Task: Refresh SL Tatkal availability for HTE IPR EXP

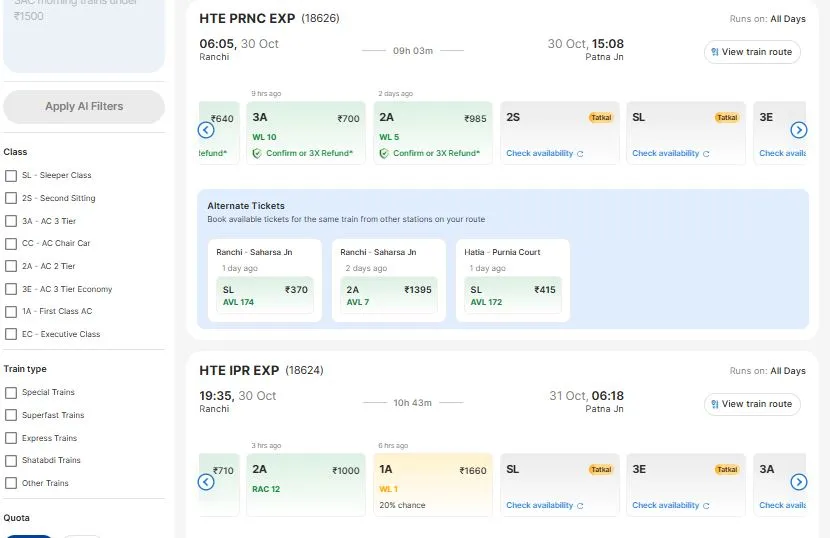Action: coord(545,505)
